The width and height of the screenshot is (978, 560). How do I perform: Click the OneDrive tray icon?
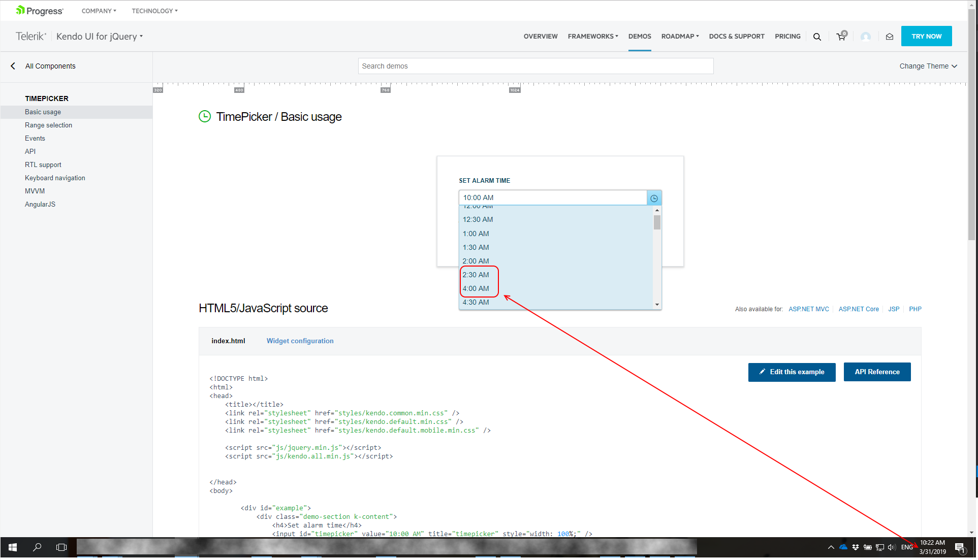pos(843,547)
